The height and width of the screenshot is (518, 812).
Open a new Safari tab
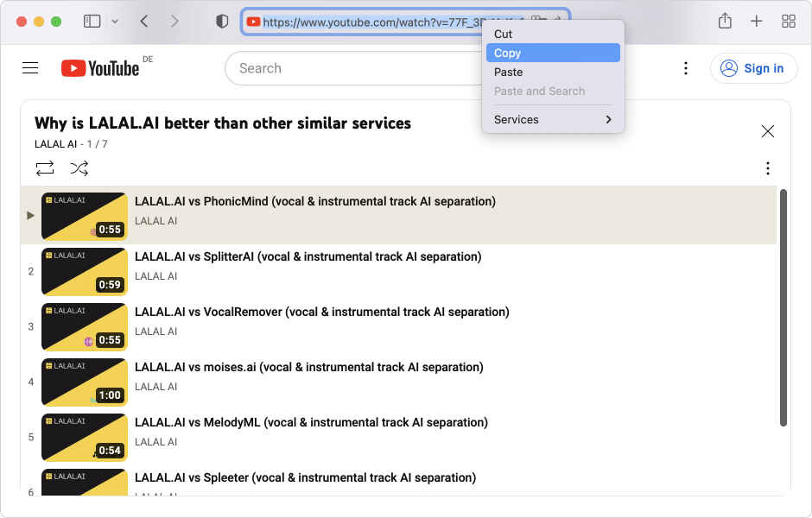coord(757,22)
